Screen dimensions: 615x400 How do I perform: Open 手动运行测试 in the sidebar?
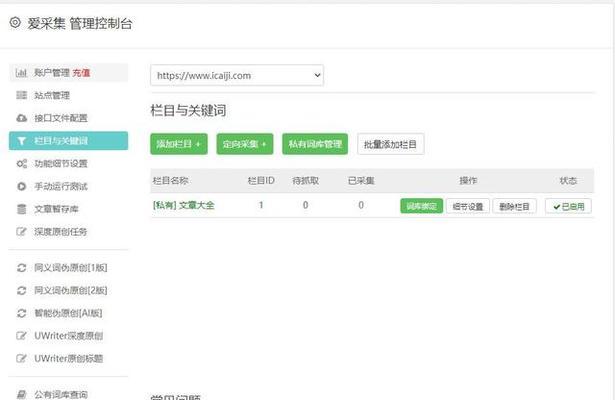click(68, 186)
